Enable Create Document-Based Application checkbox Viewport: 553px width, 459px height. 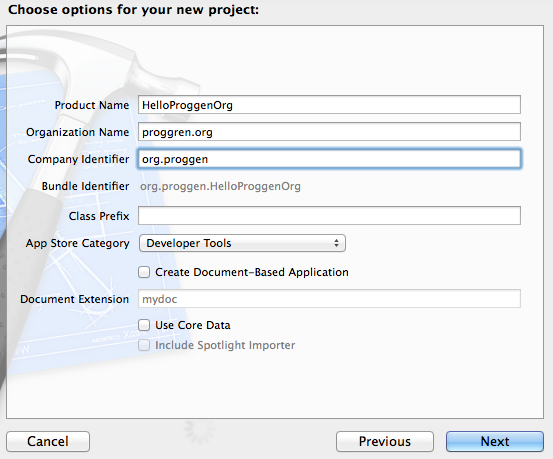(x=144, y=272)
